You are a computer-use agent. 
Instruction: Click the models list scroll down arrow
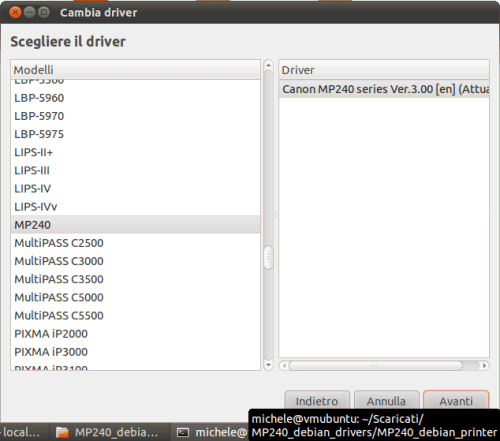pyautogui.click(x=268, y=365)
